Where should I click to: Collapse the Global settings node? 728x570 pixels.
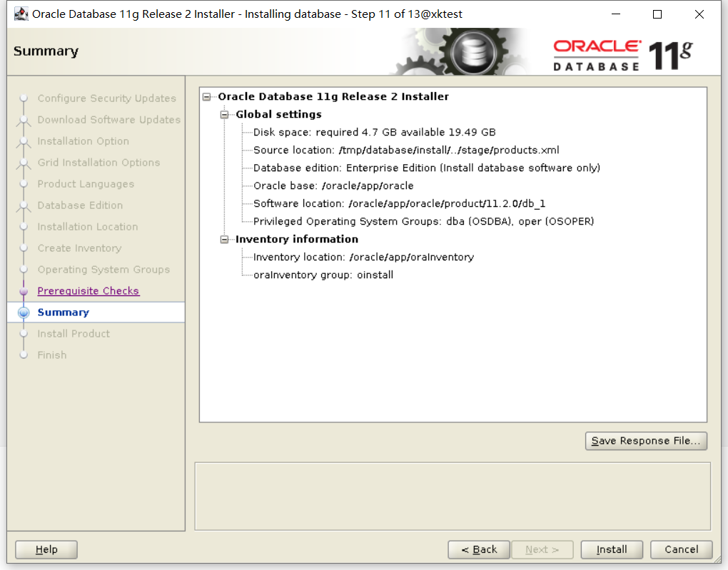point(225,115)
